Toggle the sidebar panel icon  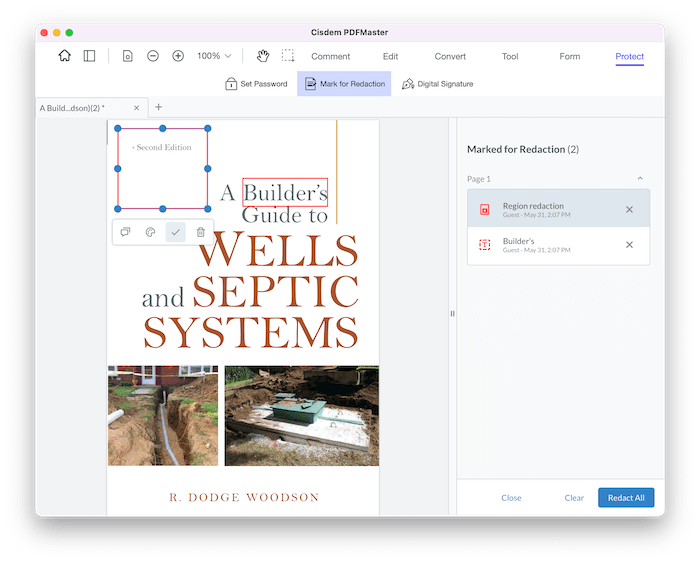coord(89,56)
